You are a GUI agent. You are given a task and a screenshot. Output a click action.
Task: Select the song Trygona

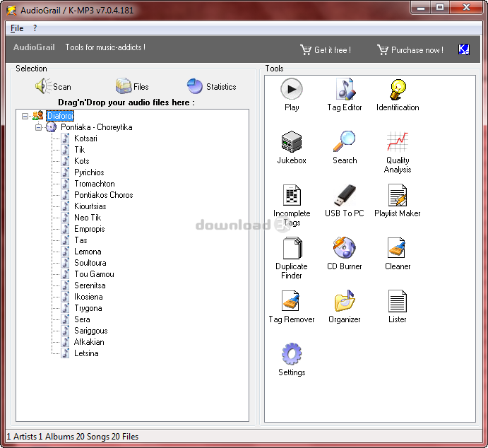88,308
